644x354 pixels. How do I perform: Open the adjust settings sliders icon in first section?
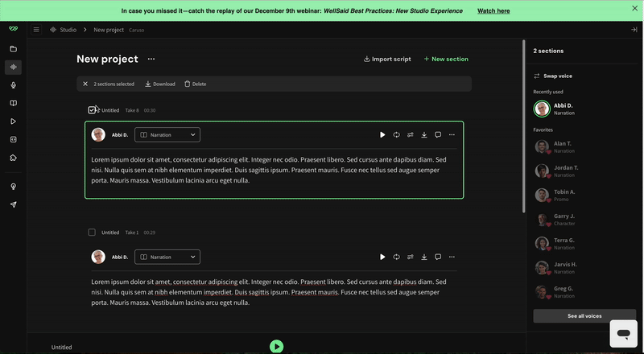[411, 135]
